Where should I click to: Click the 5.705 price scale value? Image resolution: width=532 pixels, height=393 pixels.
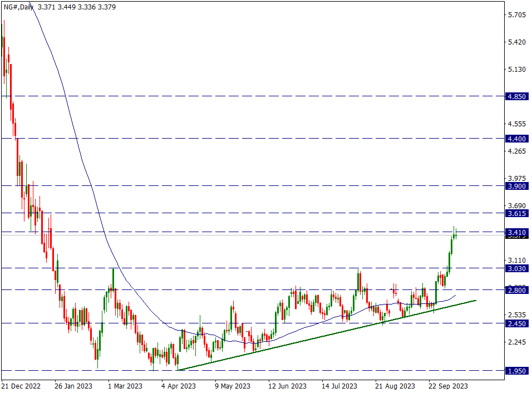pyautogui.click(x=517, y=14)
